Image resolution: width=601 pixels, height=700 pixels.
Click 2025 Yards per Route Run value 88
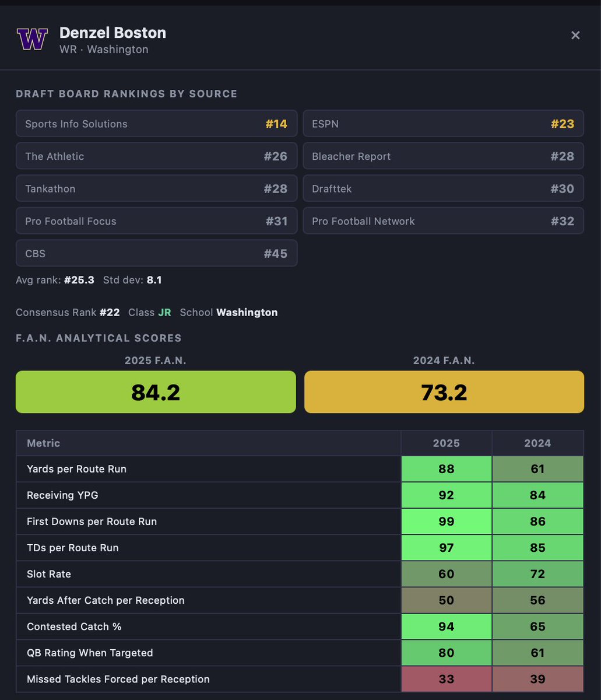click(x=447, y=469)
